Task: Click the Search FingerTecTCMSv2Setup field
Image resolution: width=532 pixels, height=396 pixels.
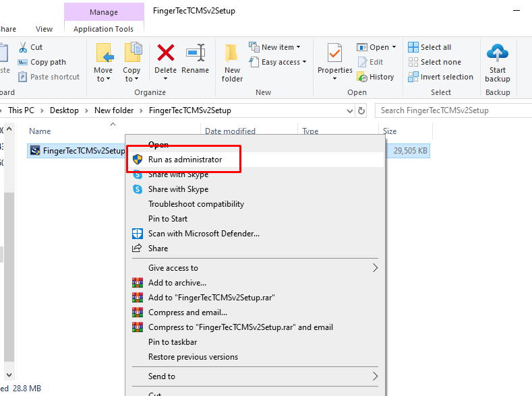Action: 454,110
